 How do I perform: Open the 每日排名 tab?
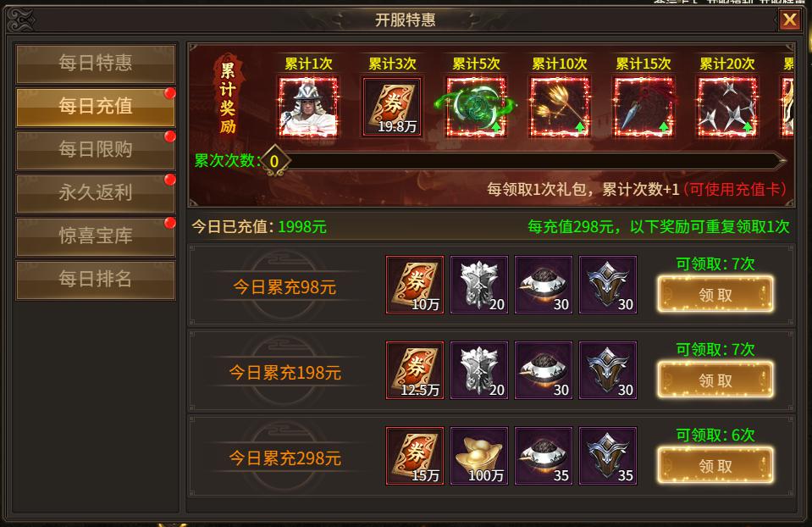click(x=96, y=280)
